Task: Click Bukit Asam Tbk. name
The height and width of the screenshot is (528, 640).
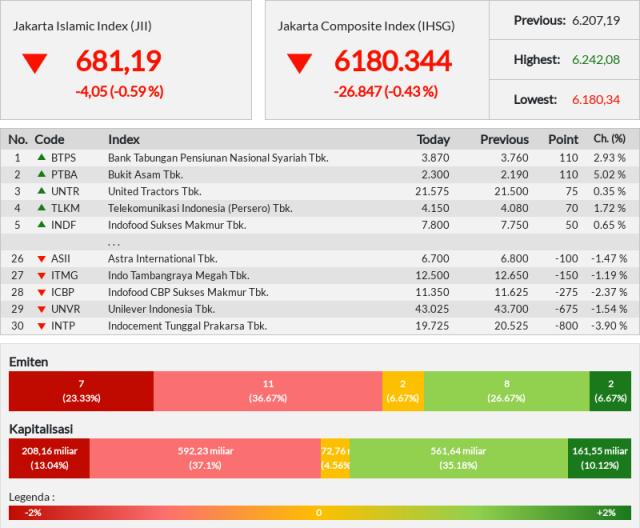Action: click(x=146, y=175)
